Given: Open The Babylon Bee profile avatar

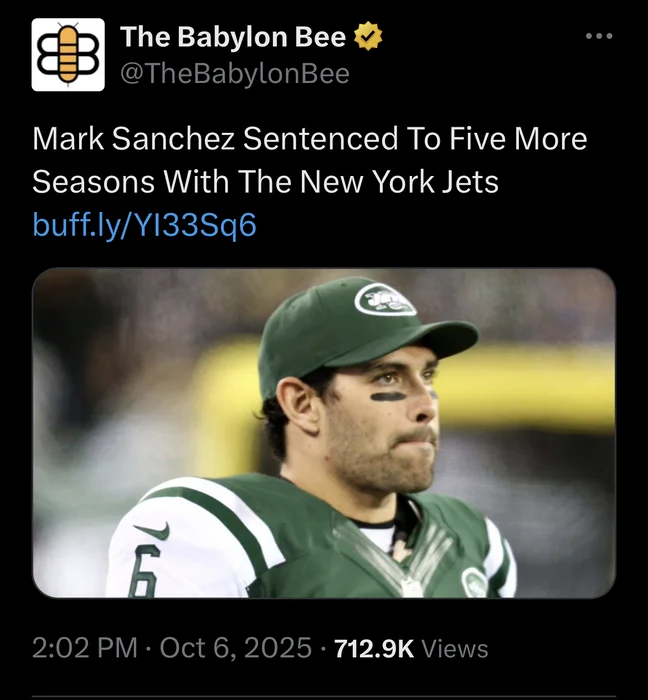Looking at the screenshot, I should 68,54.
